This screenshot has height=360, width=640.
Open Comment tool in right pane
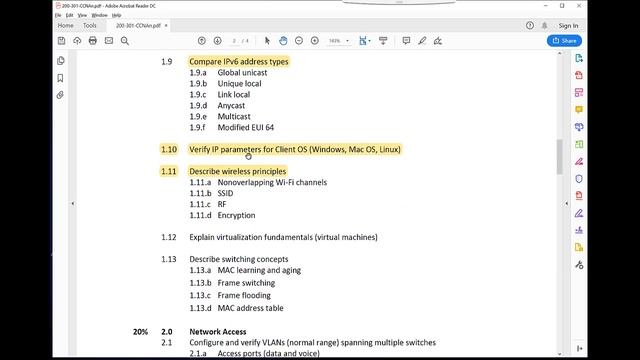(579, 110)
